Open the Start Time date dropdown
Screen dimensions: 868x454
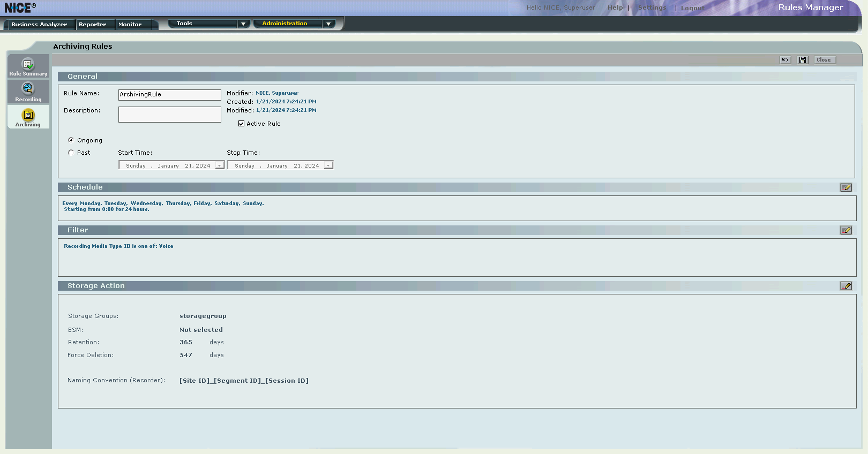(219, 165)
